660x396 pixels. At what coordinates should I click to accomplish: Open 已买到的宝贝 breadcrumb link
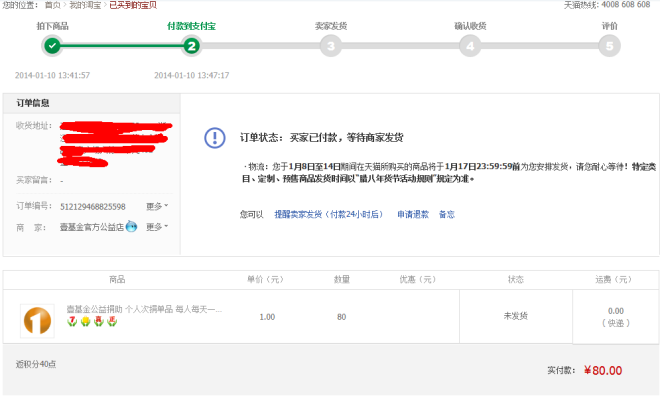pos(133,5)
